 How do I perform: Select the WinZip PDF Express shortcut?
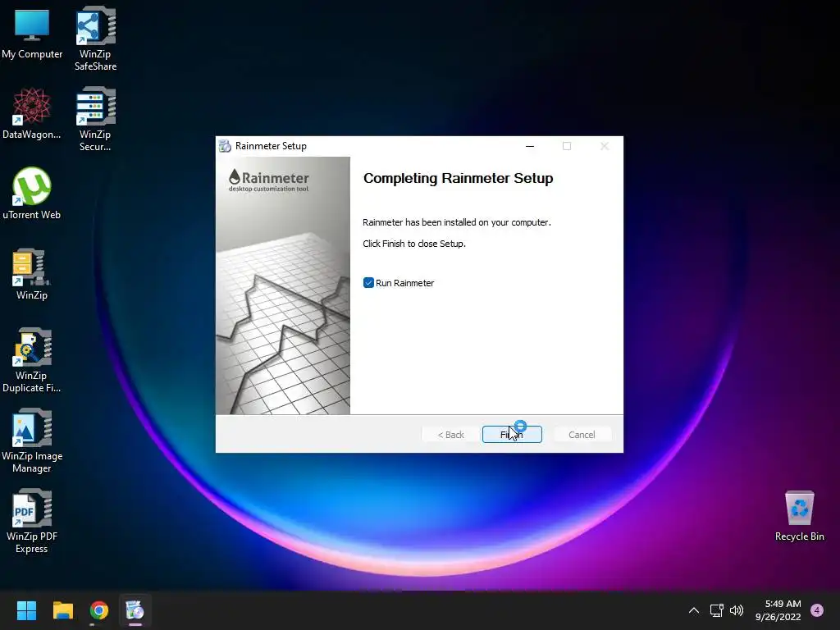pos(32,521)
